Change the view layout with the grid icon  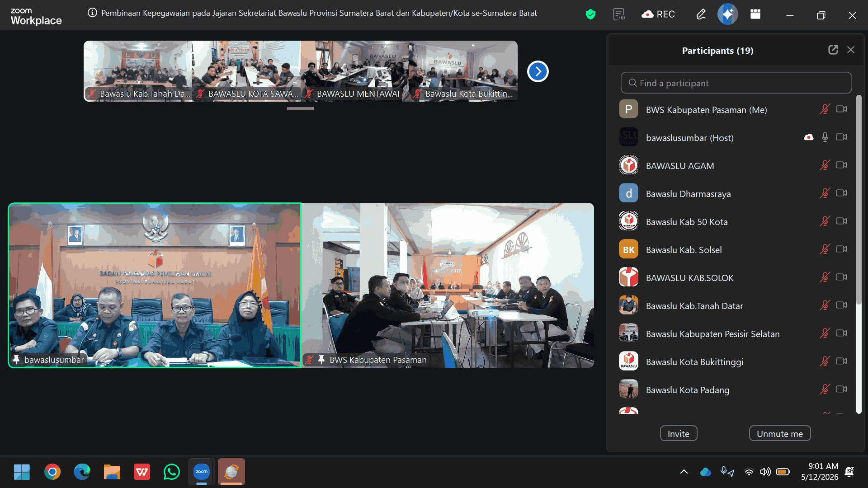pos(755,14)
